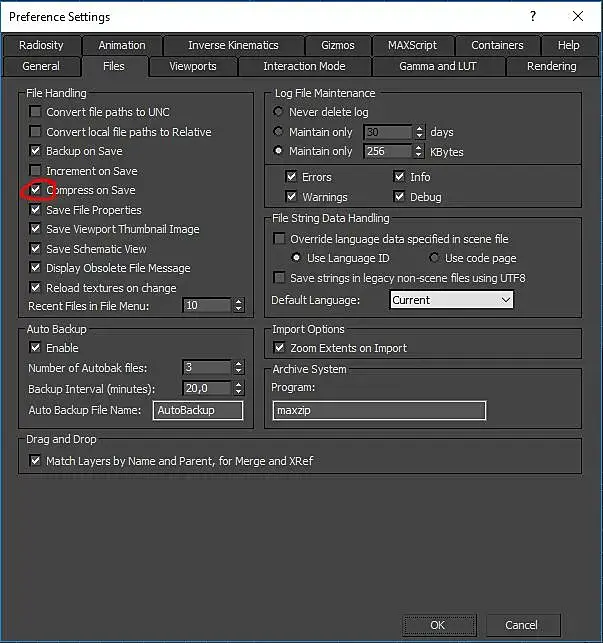Select Use Language ID option
The height and width of the screenshot is (643, 603).
click(296, 258)
